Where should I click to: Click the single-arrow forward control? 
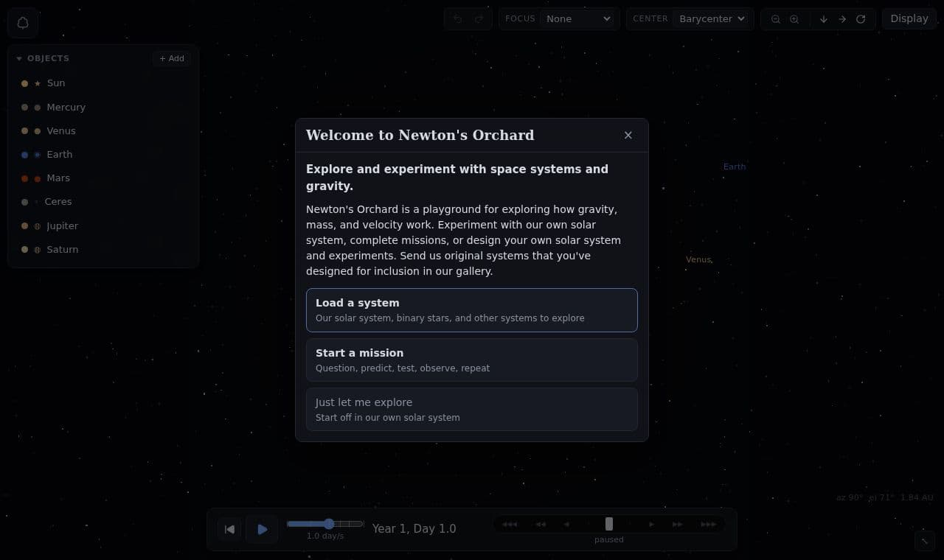click(x=651, y=524)
